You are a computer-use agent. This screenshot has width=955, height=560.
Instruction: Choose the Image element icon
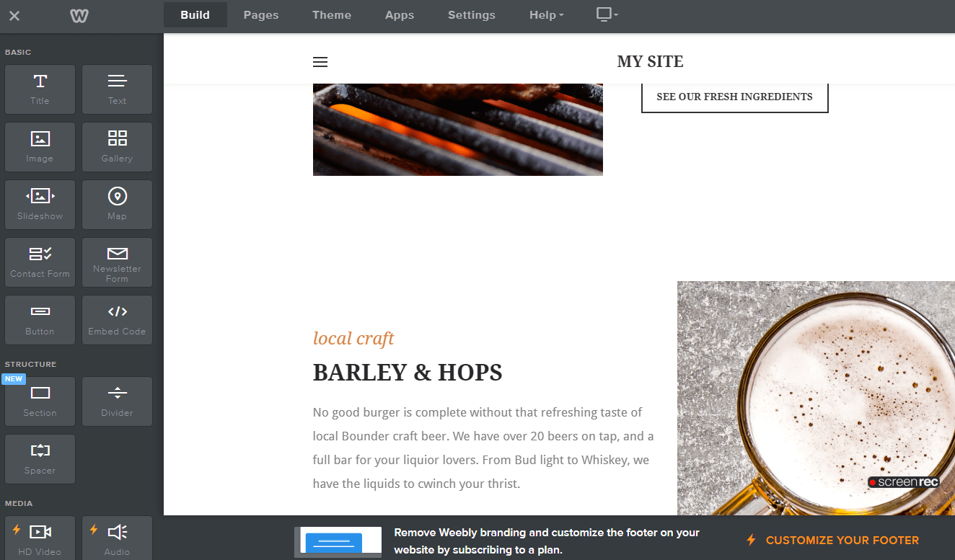[40, 146]
